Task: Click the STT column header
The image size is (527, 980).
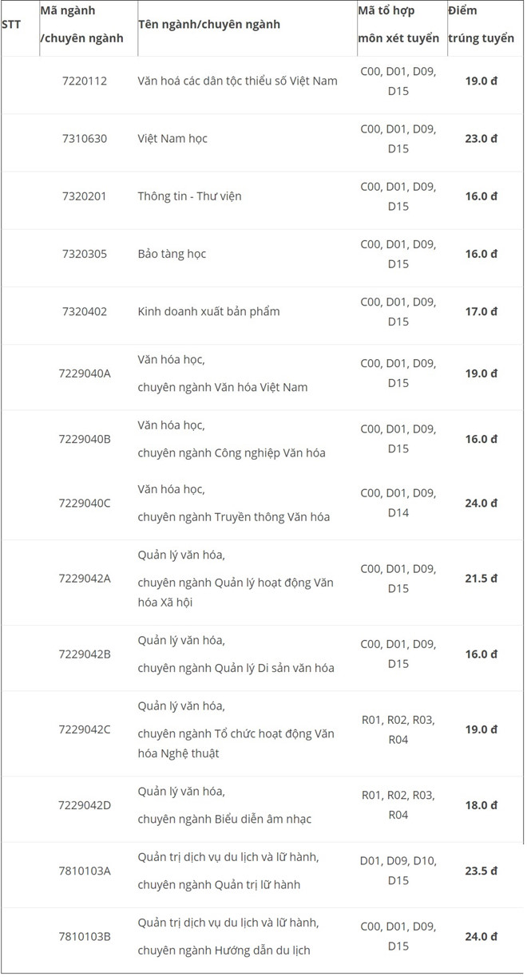Action: 11,24
